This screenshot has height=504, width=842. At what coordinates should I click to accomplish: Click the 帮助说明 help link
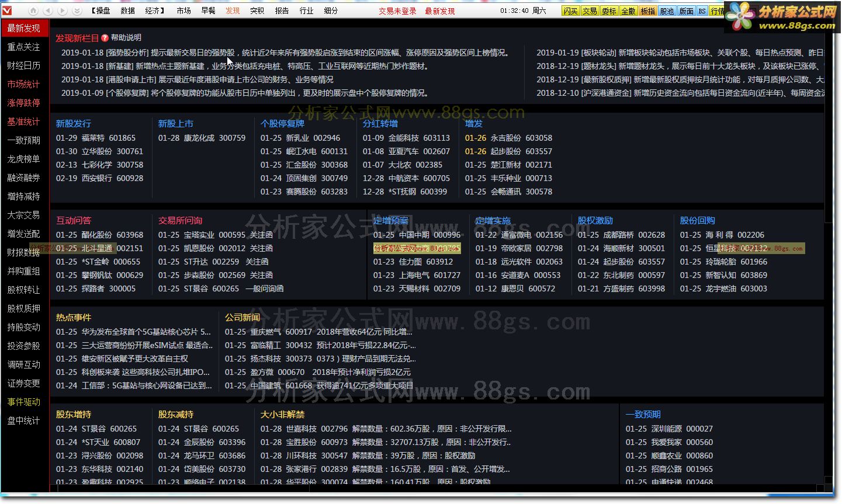click(126, 38)
